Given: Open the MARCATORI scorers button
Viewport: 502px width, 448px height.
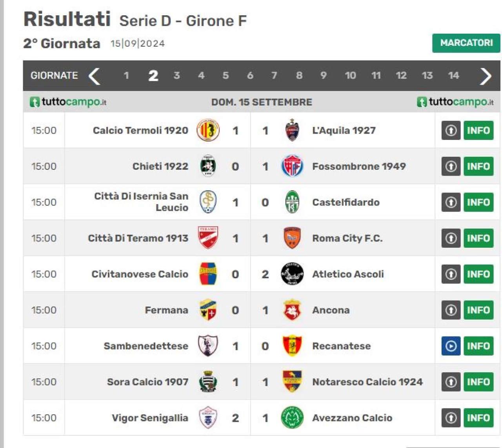Looking at the screenshot, I should click(466, 43).
